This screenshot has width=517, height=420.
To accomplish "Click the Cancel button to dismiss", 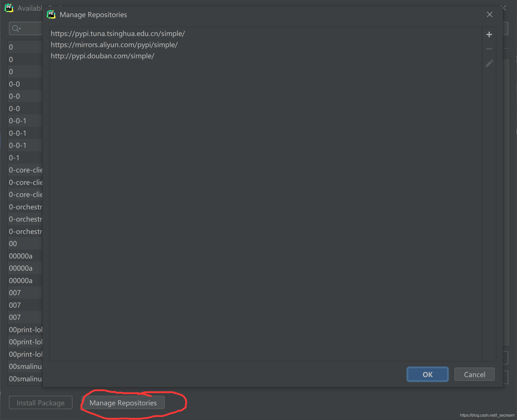I will (474, 374).
